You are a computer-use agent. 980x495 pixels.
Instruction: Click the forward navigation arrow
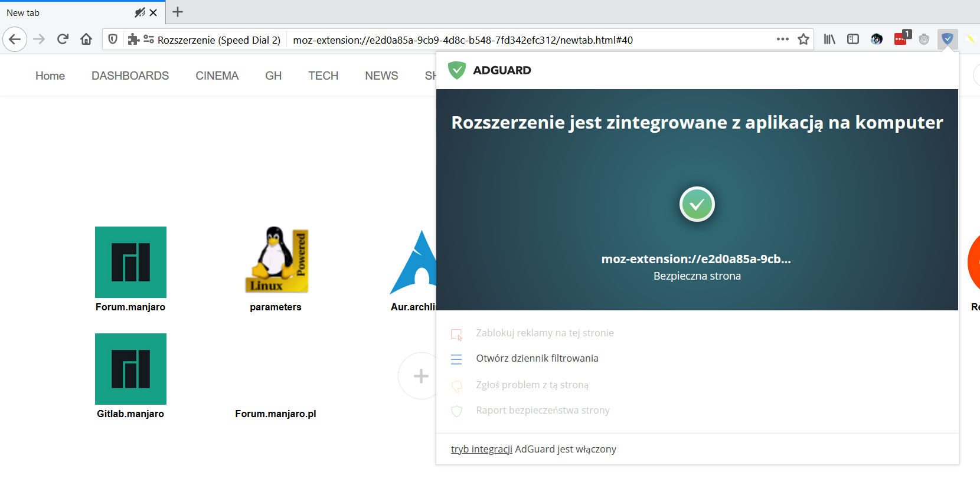[x=39, y=40]
